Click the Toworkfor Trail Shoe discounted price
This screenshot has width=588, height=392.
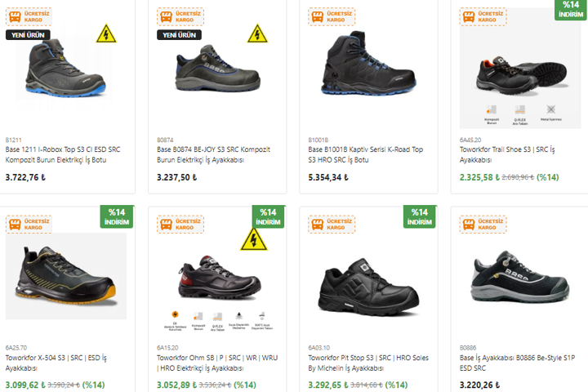[478, 176]
